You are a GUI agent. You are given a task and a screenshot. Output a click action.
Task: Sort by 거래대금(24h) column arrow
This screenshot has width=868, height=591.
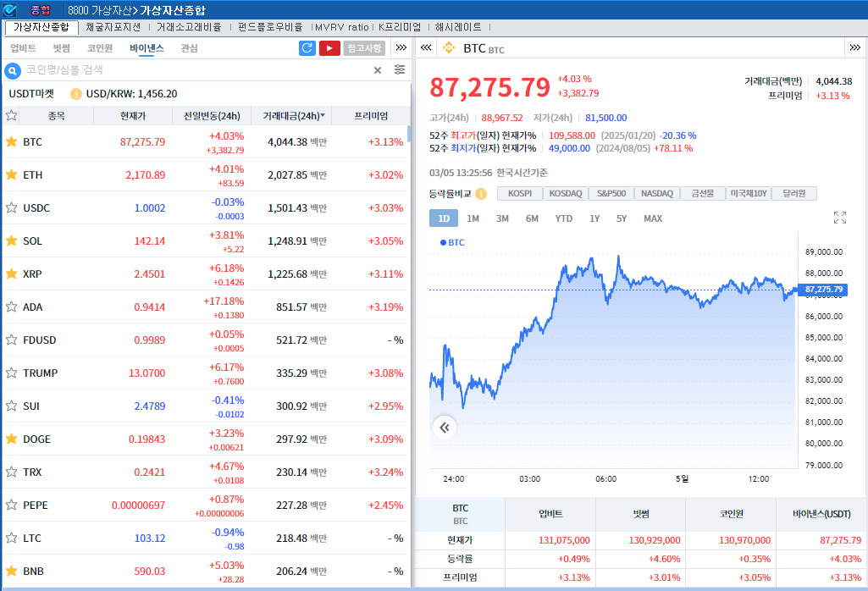323,115
